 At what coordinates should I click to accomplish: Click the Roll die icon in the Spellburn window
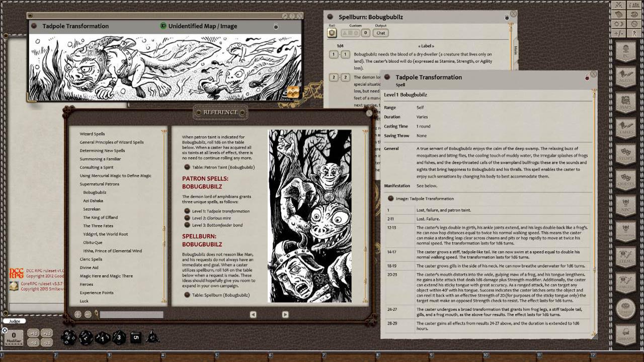(x=333, y=32)
